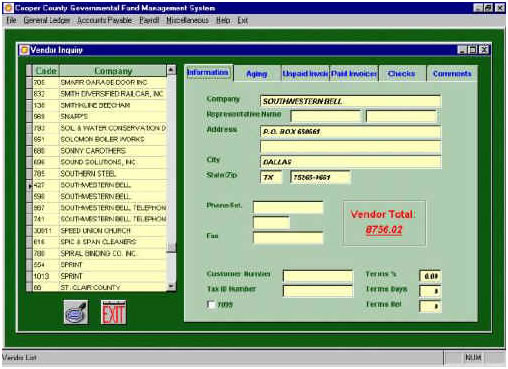This screenshot has height=369, width=508.
Task: Select SOLOMON BOILER WORKS row
Action: 99,139
